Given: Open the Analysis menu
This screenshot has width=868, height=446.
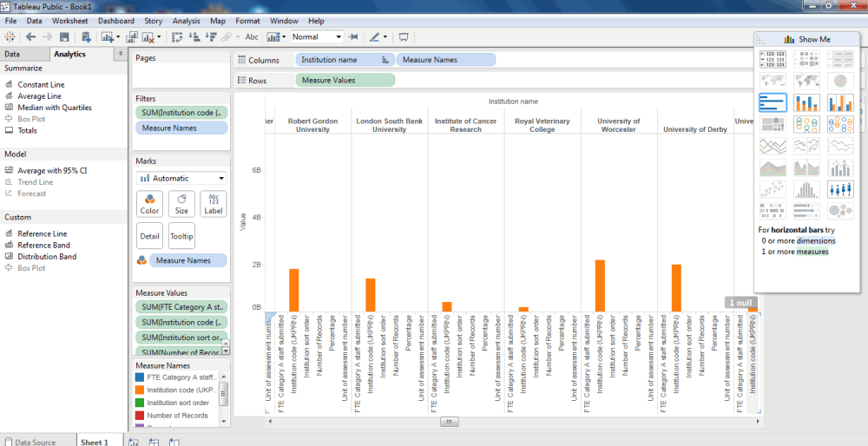Looking at the screenshot, I should pos(186,21).
